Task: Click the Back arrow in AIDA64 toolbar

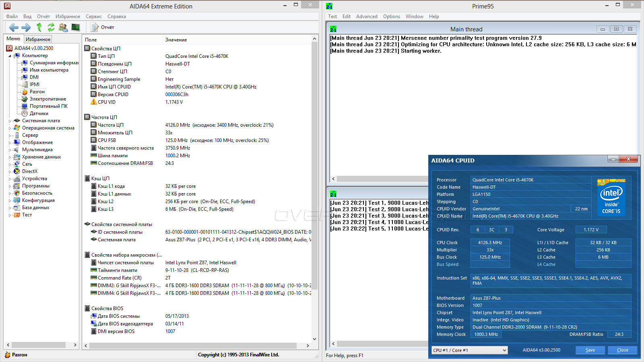Action: [x=14, y=27]
